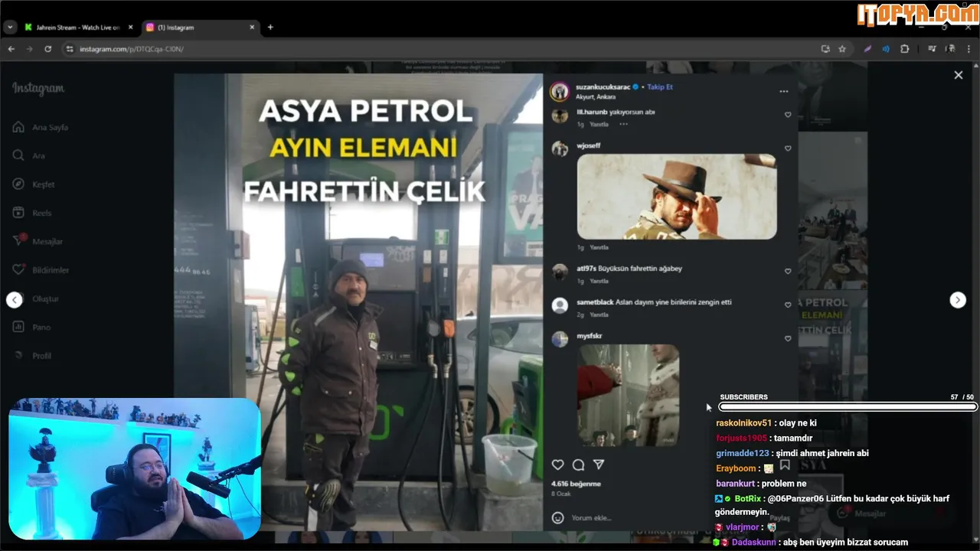Image resolution: width=980 pixels, height=551 pixels.
Task: Share the post with paper-plane icon
Action: click(599, 465)
